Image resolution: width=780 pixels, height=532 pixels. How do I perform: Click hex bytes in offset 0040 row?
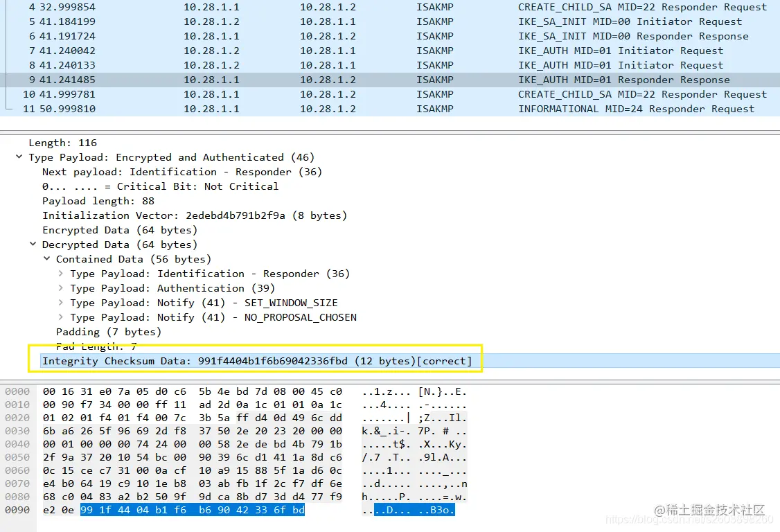coord(192,444)
